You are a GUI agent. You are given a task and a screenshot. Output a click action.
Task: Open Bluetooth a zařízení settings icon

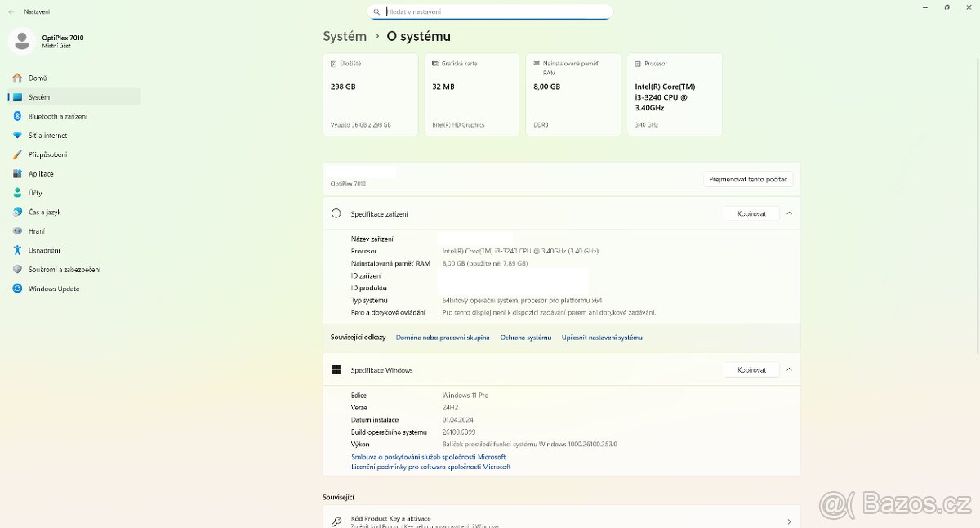click(17, 116)
